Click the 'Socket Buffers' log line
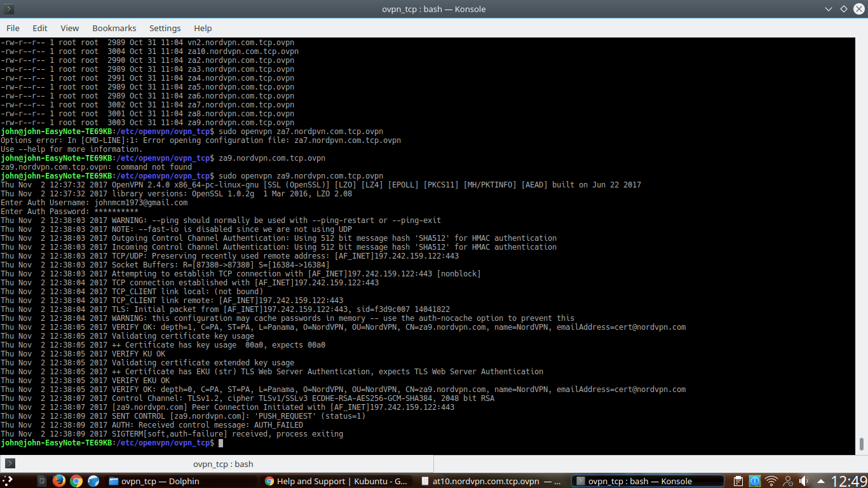 (165, 265)
